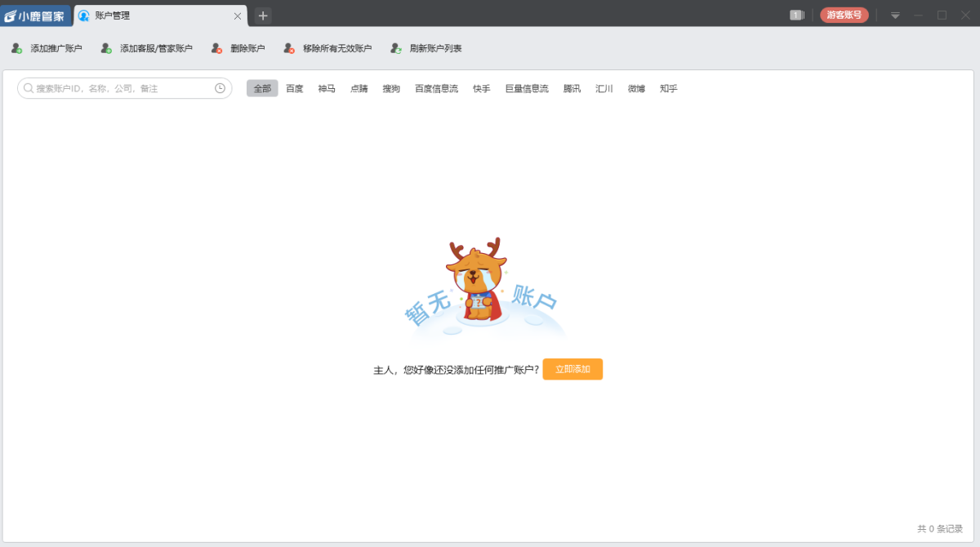980x547 pixels.
Task: Select the 账户管理 tab
Action: pos(160,16)
